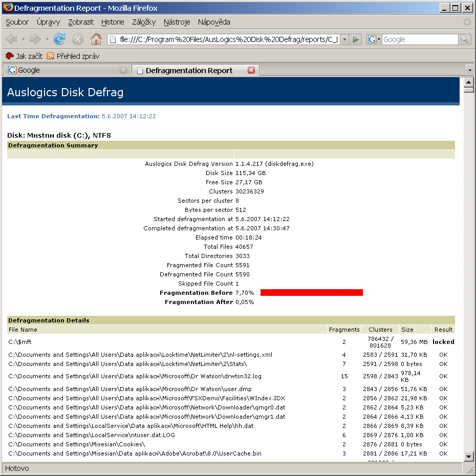Open the Google search engine selector

pos(374,39)
